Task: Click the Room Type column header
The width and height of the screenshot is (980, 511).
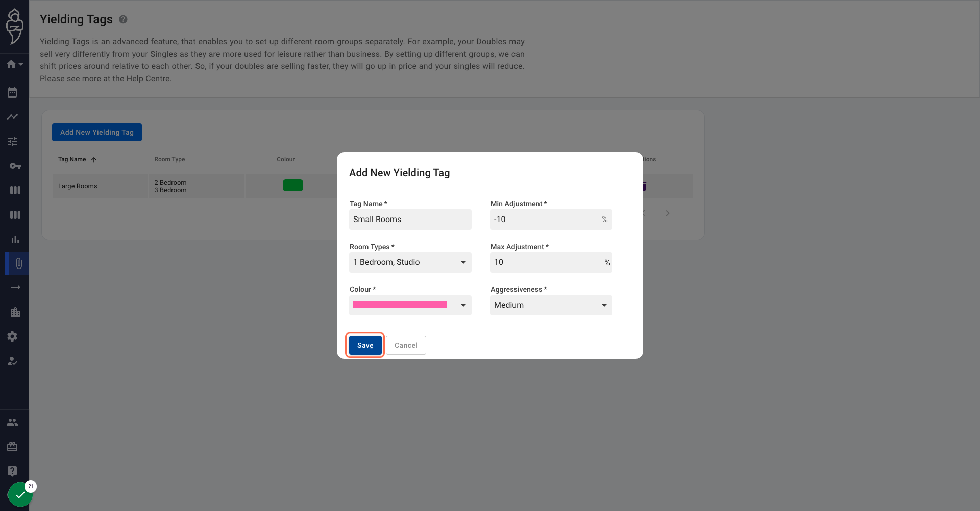Action: pos(169,159)
